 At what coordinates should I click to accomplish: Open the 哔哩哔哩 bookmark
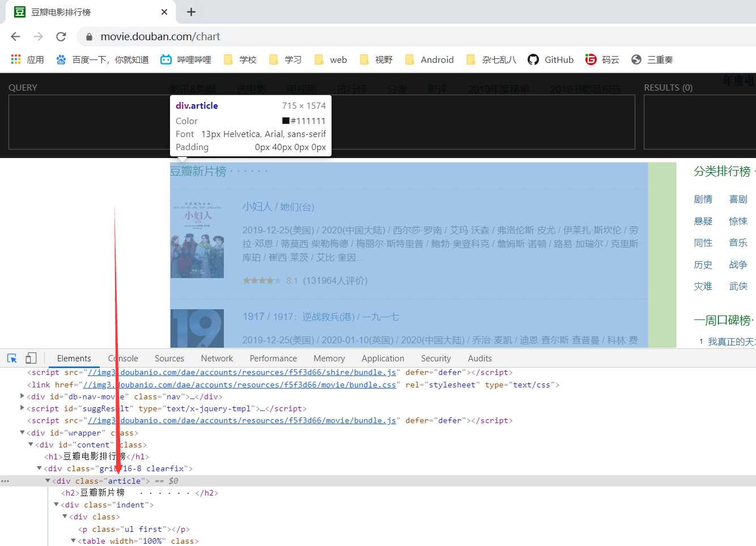pos(186,59)
